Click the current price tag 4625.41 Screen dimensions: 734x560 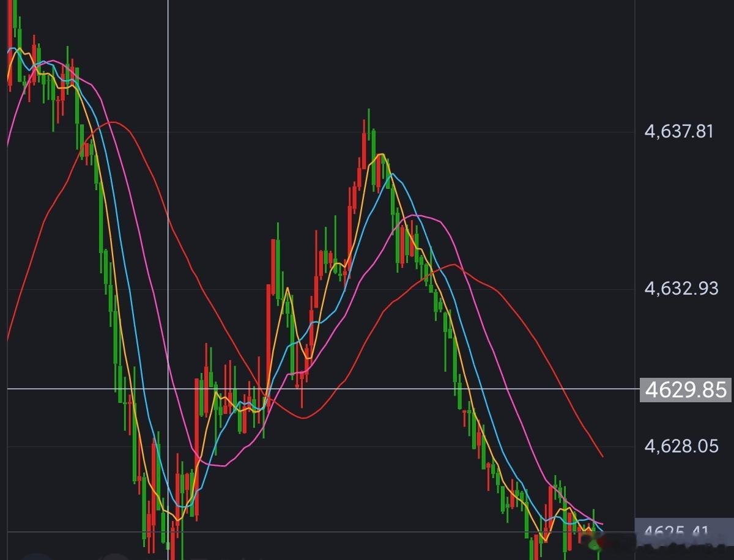pos(684,533)
